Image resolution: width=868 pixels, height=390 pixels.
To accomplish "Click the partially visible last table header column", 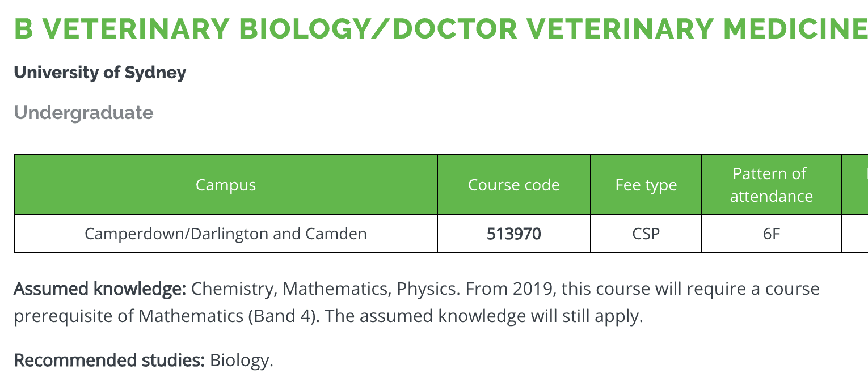I will 855,185.
